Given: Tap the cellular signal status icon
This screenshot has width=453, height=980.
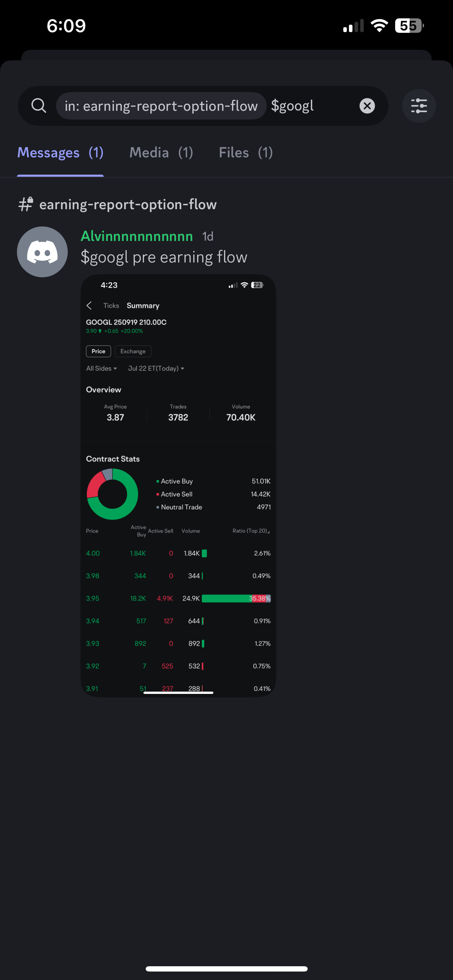Looking at the screenshot, I should (x=354, y=26).
